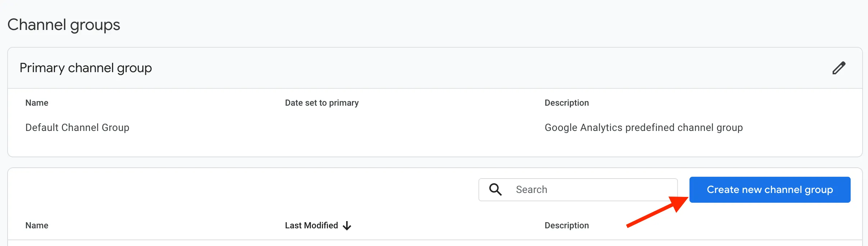This screenshot has height=246, width=868.
Task: Sort by Last Modified column header
Action: 311,225
